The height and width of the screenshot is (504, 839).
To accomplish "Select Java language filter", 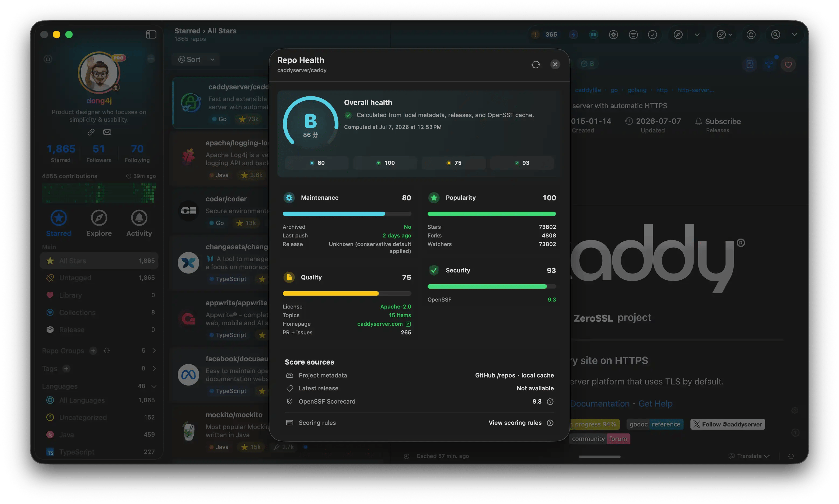I will click(x=99, y=434).
